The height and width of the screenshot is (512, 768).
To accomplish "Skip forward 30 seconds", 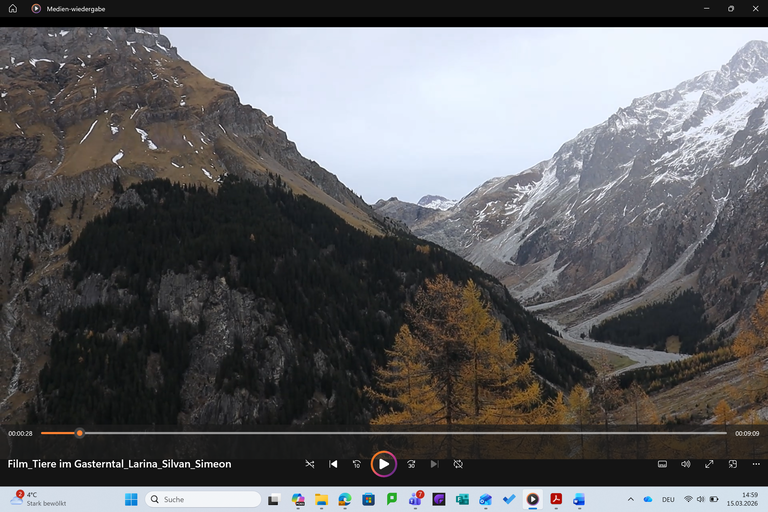I will pos(411,464).
